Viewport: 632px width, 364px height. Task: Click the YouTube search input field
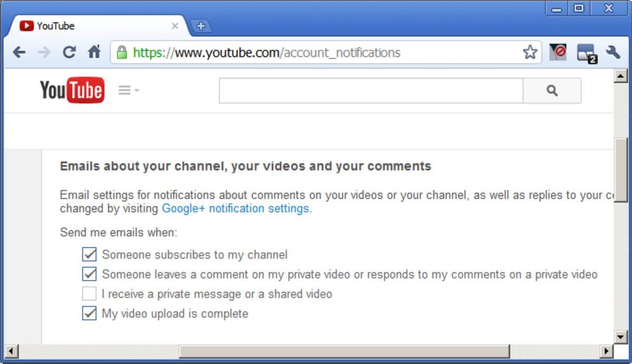pyautogui.click(x=371, y=90)
